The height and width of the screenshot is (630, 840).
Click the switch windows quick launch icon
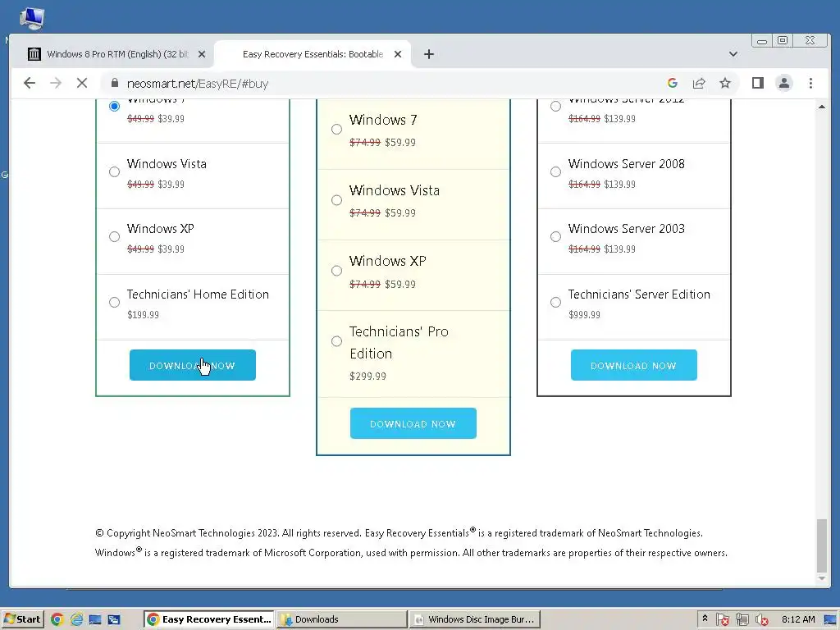click(x=113, y=619)
